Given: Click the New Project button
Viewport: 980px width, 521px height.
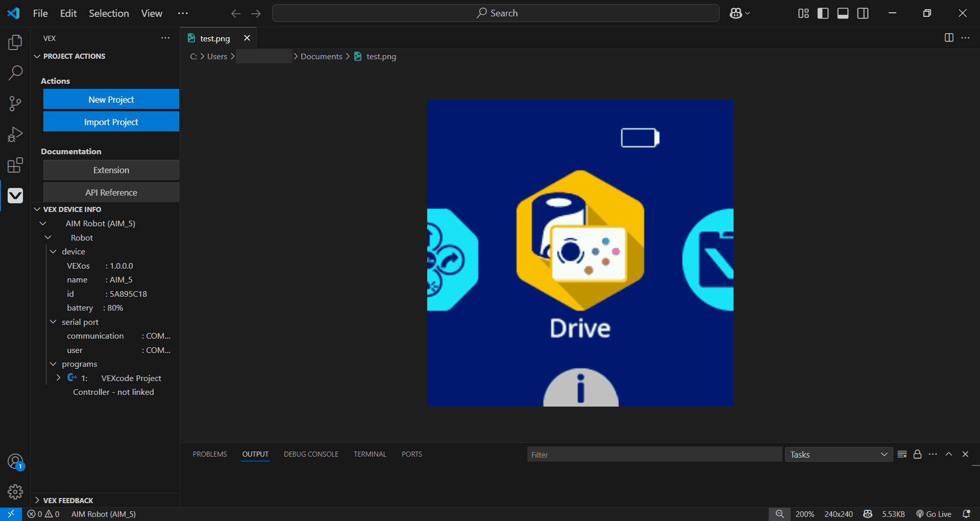Looking at the screenshot, I should pos(111,99).
